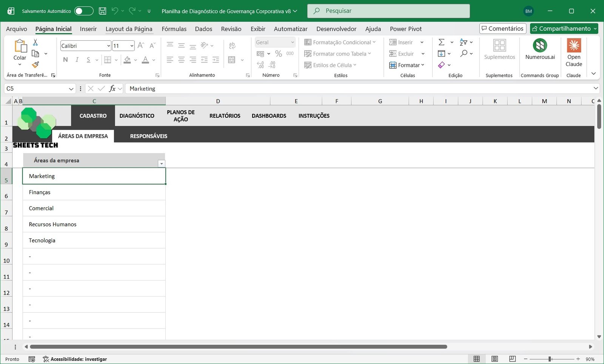Click the Cut scissors icon
The height and width of the screenshot is (364, 604).
(x=35, y=42)
